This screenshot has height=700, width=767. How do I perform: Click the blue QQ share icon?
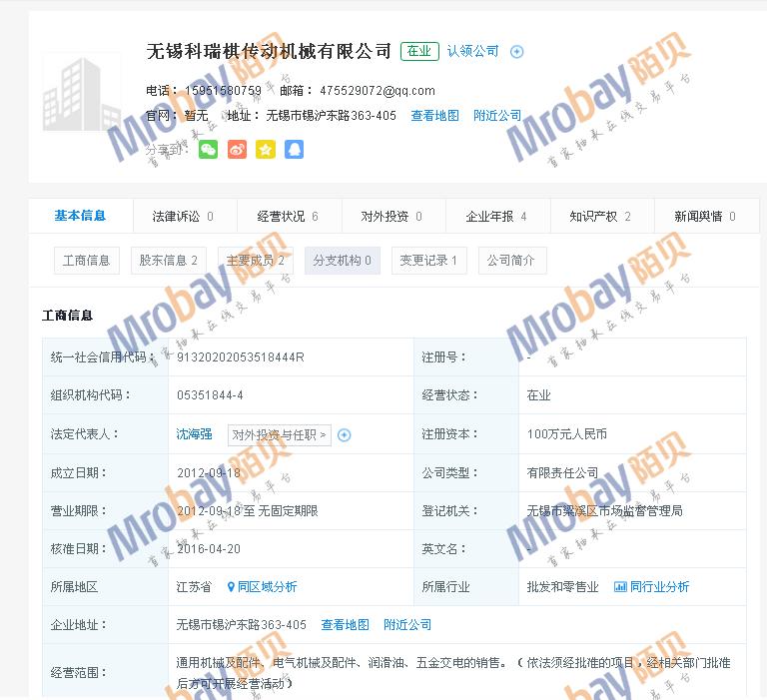pyautogui.click(x=294, y=150)
